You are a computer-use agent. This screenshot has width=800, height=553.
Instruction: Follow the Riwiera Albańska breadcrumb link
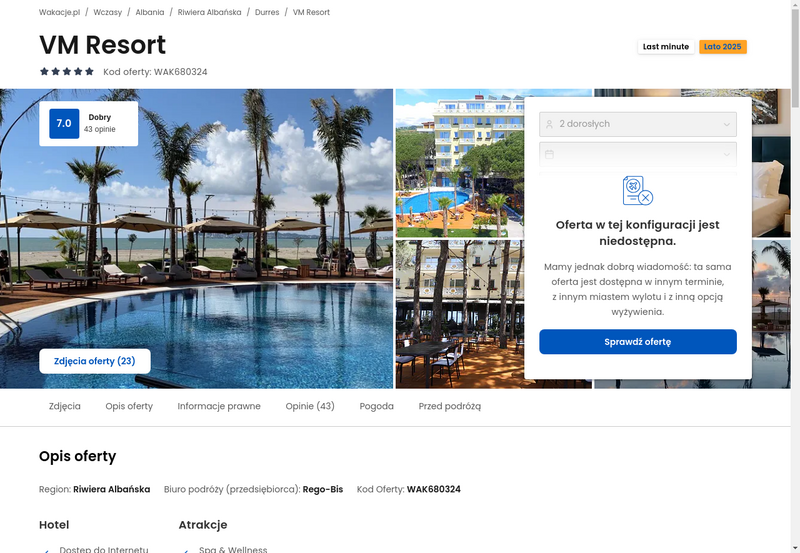210,12
